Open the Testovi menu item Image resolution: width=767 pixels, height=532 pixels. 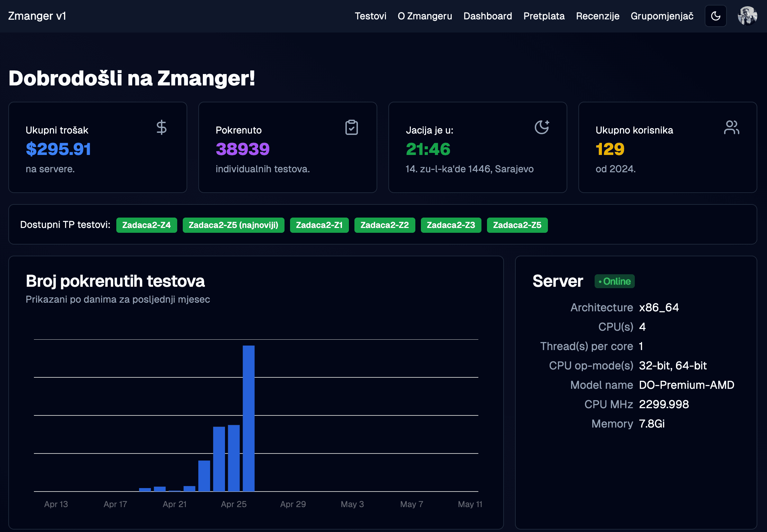coord(370,16)
